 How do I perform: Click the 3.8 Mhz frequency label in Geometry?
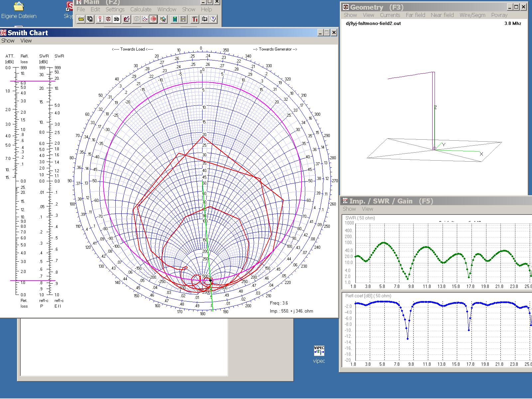pos(513,23)
